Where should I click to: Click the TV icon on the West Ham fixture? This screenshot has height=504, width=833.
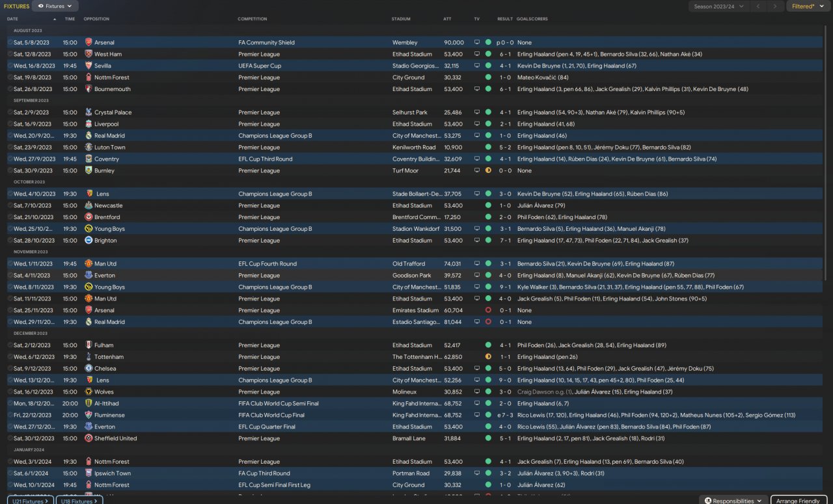[476, 54]
